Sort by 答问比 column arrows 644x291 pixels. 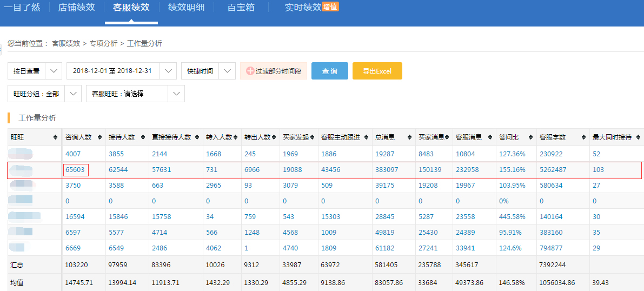point(531,138)
